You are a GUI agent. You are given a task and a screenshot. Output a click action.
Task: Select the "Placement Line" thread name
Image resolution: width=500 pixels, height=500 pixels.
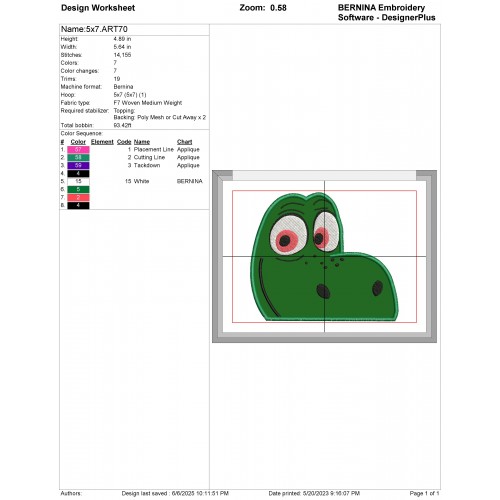pos(154,150)
